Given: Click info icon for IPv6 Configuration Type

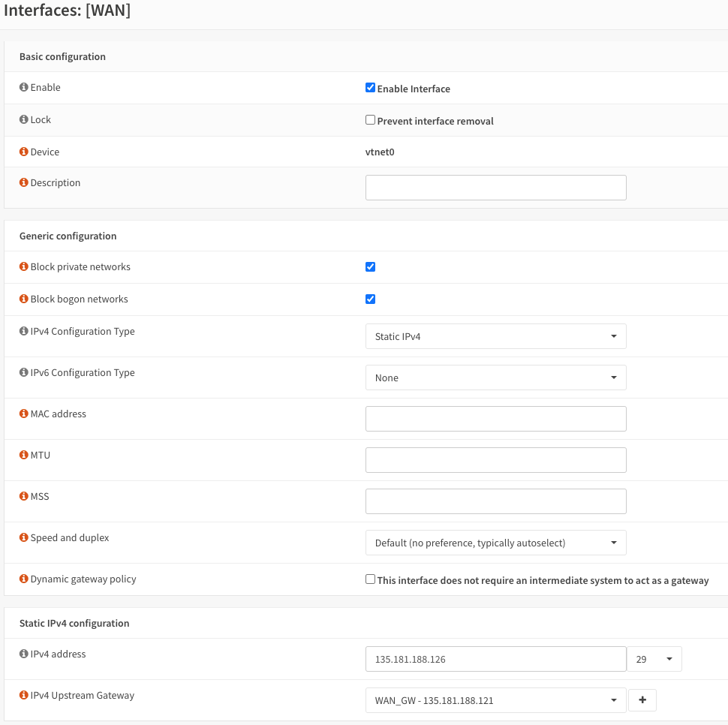Looking at the screenshot, I should click(24, 372).
